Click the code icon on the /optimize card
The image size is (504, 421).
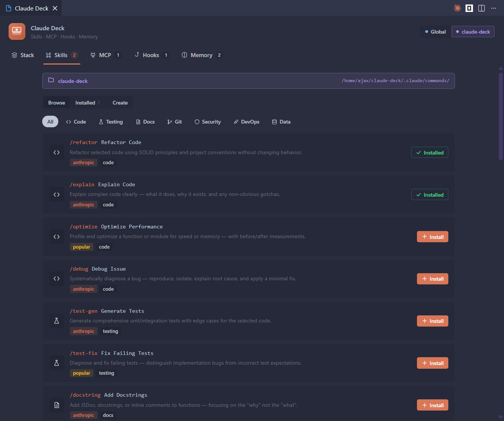[x=56, y=237]
